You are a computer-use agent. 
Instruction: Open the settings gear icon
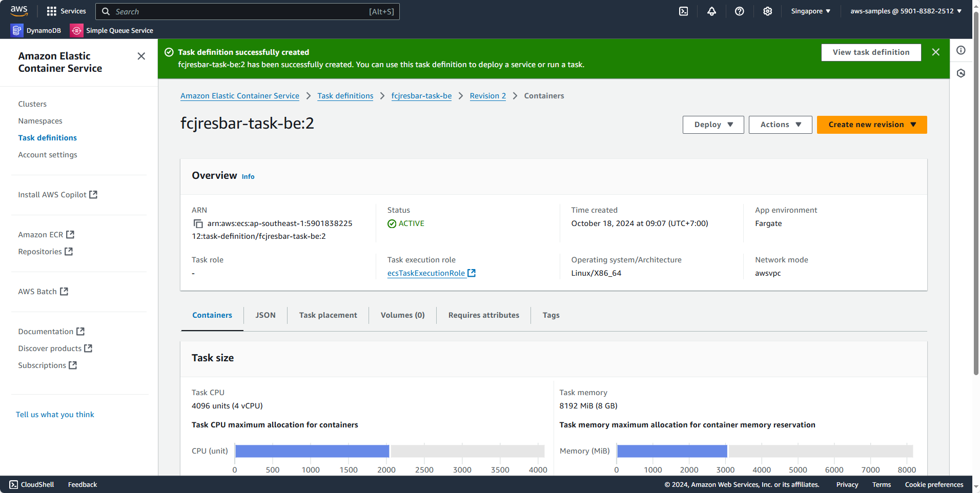[x=767, y=11]
